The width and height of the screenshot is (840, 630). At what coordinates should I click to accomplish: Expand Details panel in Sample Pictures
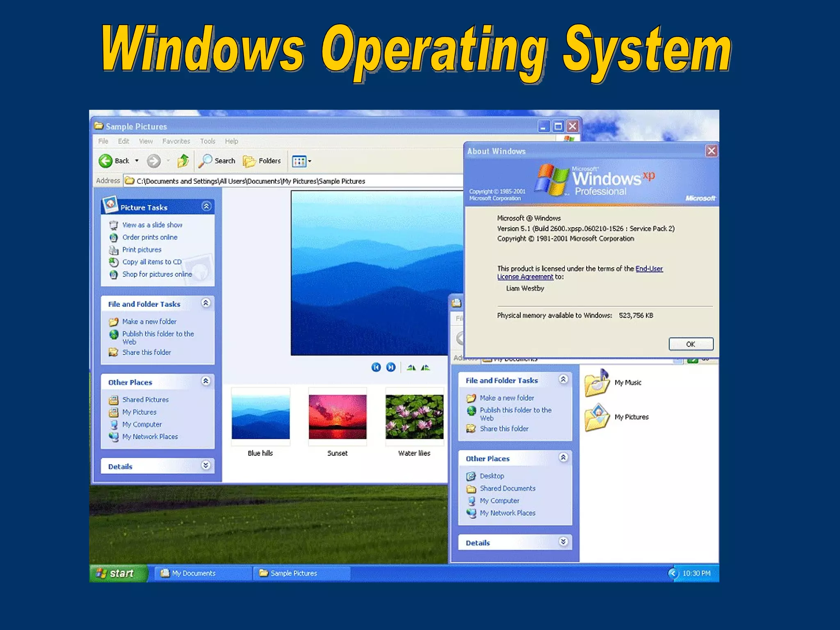[206, 465]
